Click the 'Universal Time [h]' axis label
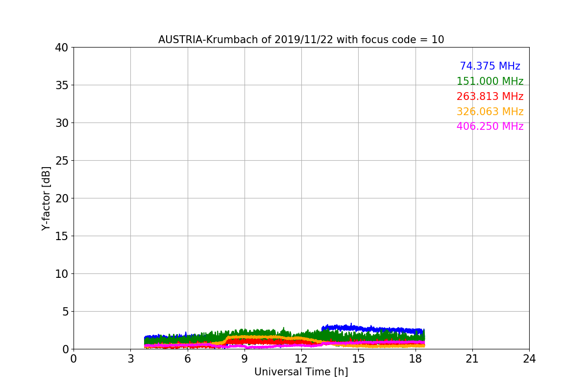Image resolution: width=588 pixels, height=392 pixels. [301, 372]
